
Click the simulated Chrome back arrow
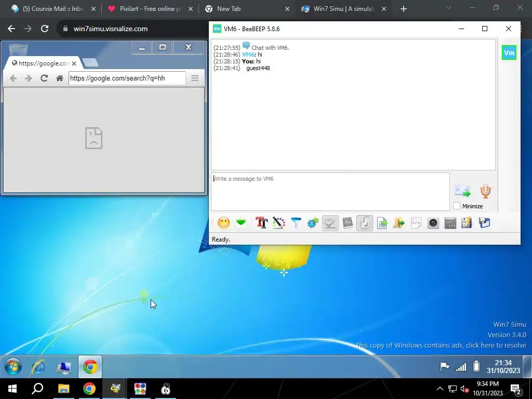click(13, 78)
